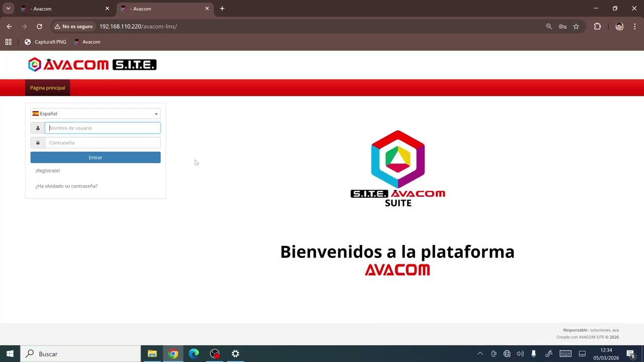Open the screen recorder taskbar icon
644x362 pixels.
[215, 354]
